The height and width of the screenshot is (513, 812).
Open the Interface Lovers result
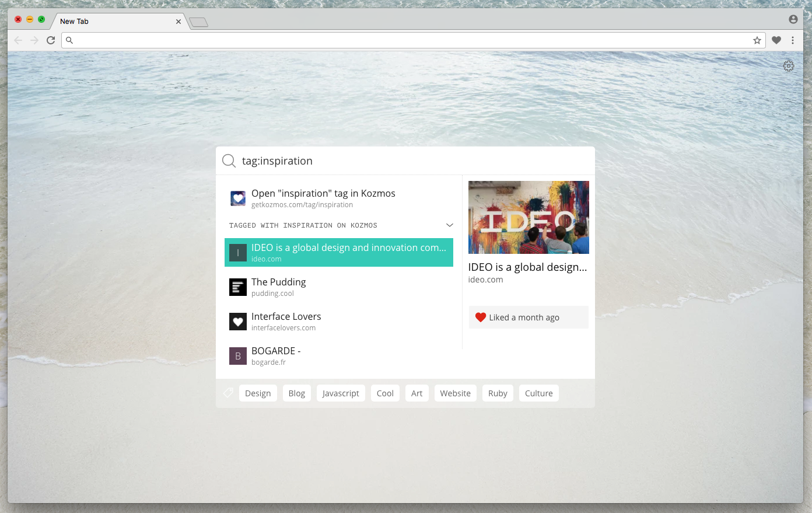pos(339,322)
